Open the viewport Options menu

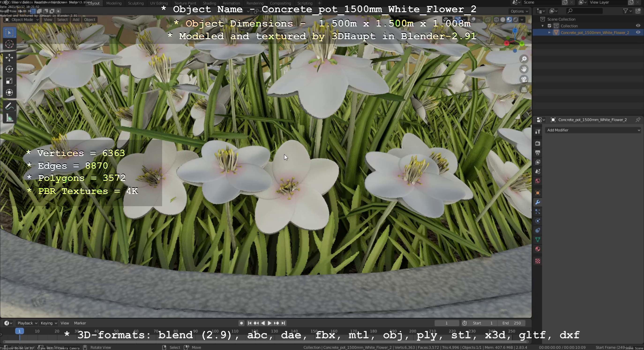tap(519, 11)
